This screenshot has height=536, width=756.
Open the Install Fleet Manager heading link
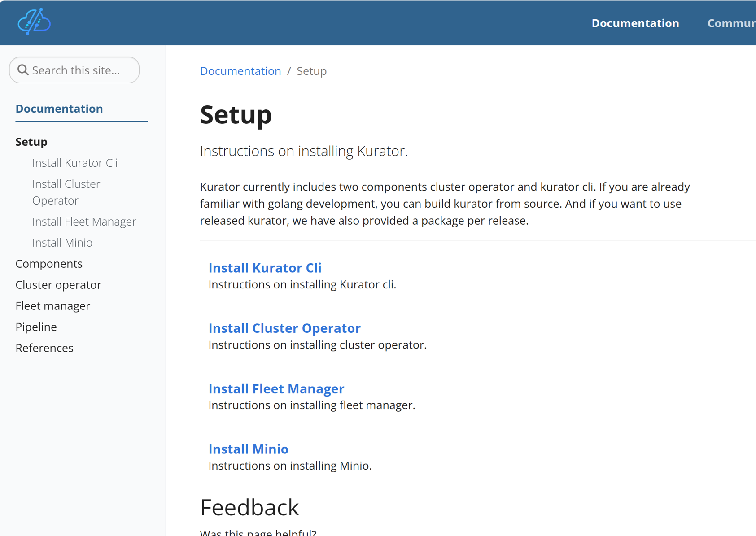[x=276, y=389]
